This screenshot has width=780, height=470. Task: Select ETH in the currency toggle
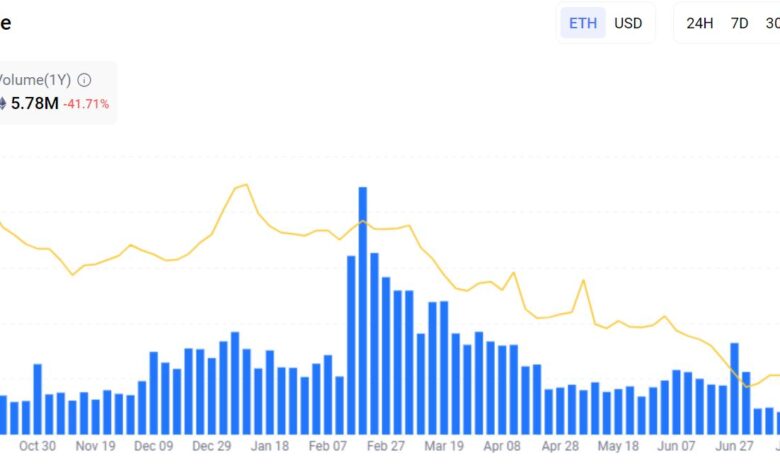coord(583,23)
